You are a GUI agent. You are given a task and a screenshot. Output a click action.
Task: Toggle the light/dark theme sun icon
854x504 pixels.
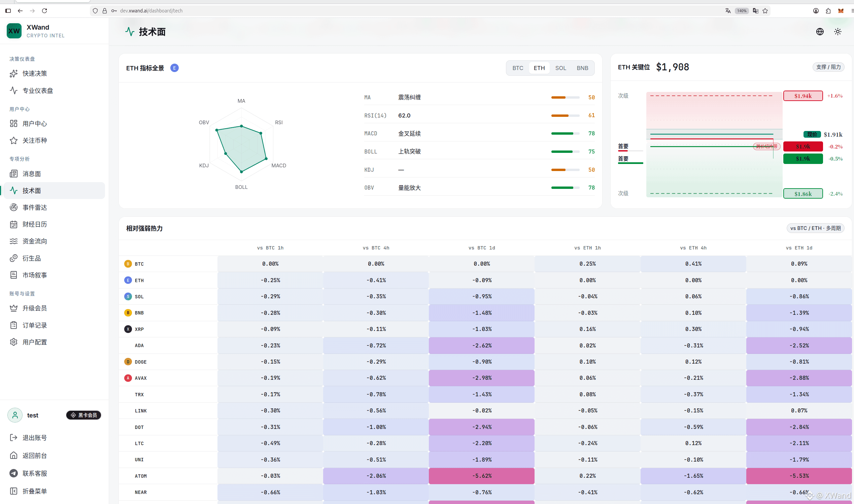coord(838,32)
